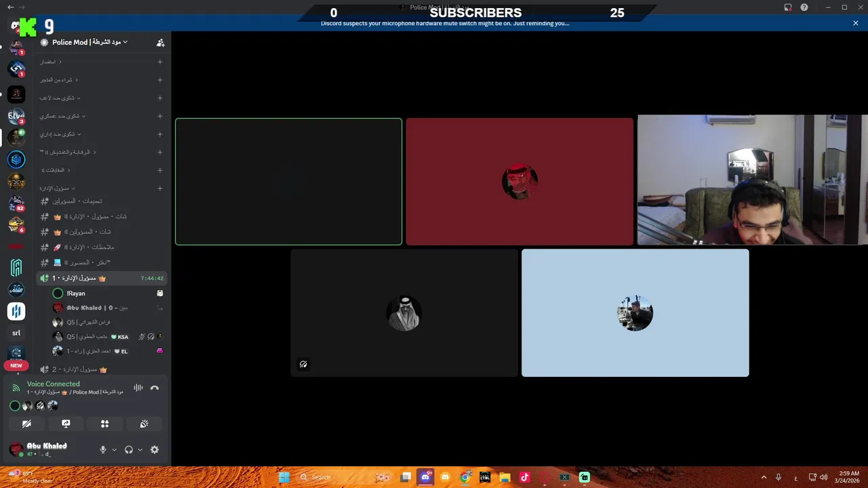This screenshot has width=868, height=488.
Task: Open Windows Start menu
Action: click(x=284, y=477)
